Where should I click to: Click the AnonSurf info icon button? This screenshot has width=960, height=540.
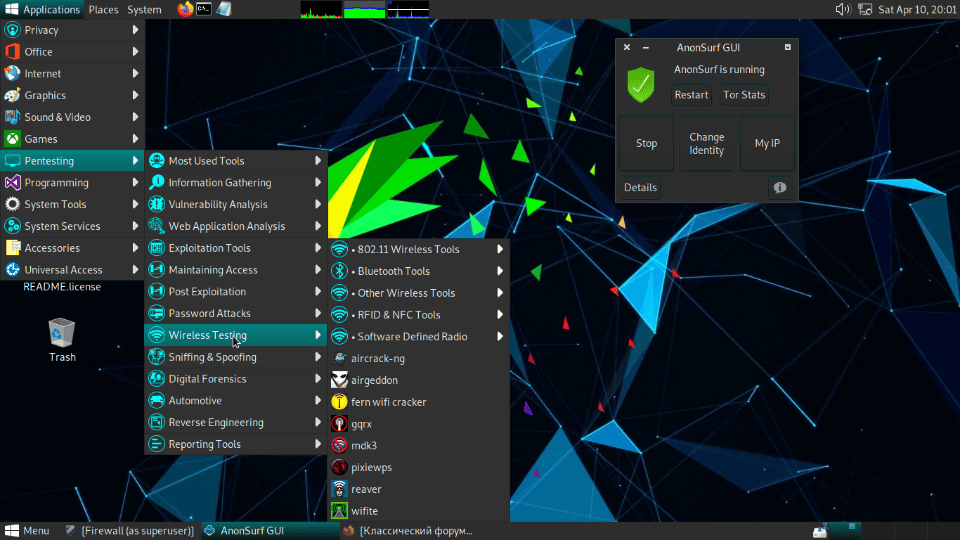click(x=779, y=187)
